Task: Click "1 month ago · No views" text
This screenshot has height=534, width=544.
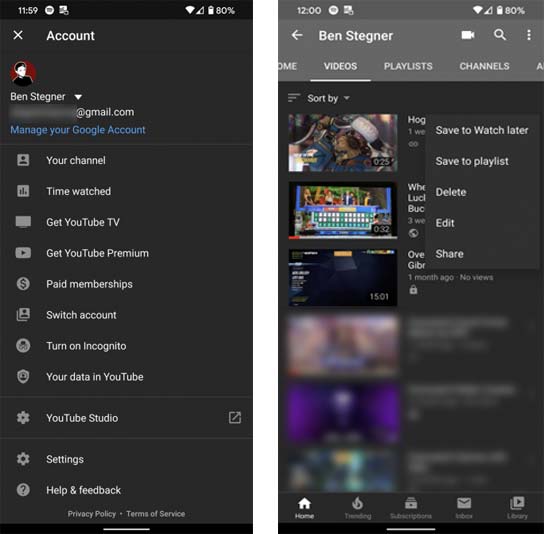Action: [x=450, y=277]
